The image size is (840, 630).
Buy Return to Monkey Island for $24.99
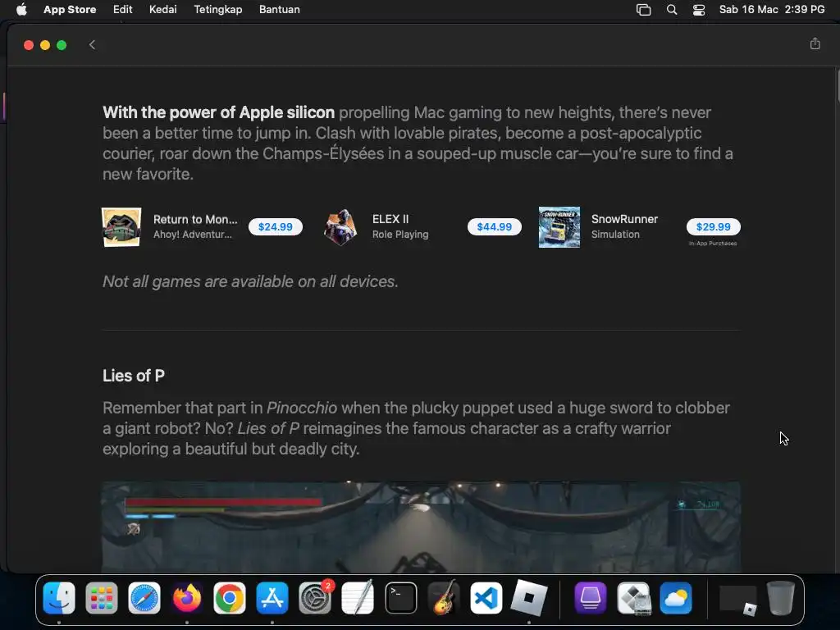pos(276,226)
